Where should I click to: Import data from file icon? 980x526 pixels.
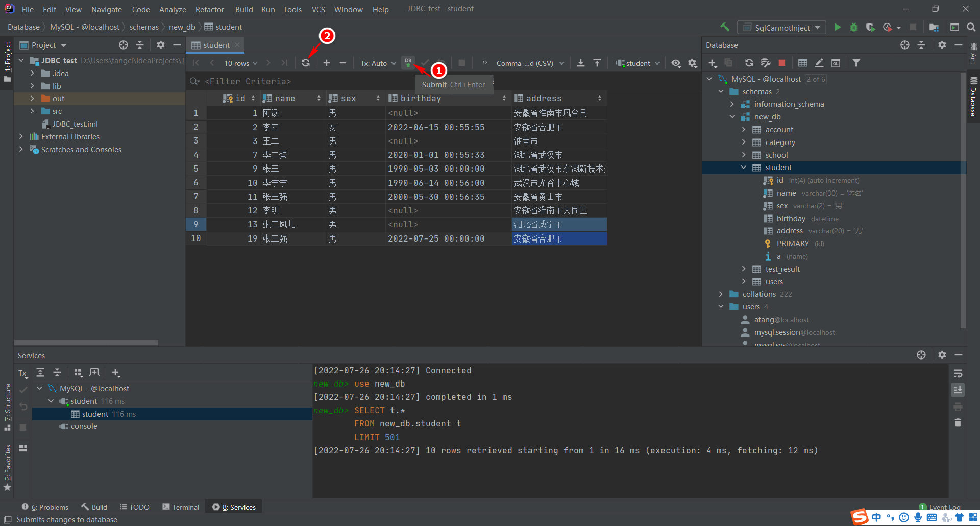(597, 63)
